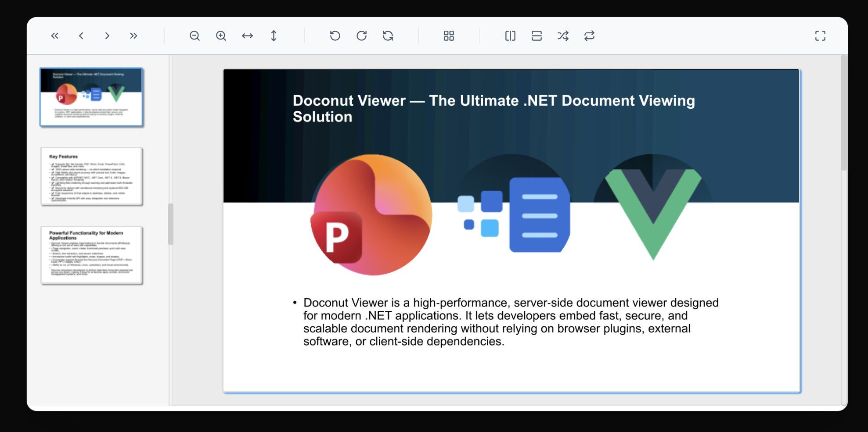
Task: Click the refresh rotation icon
Action: 388,36
